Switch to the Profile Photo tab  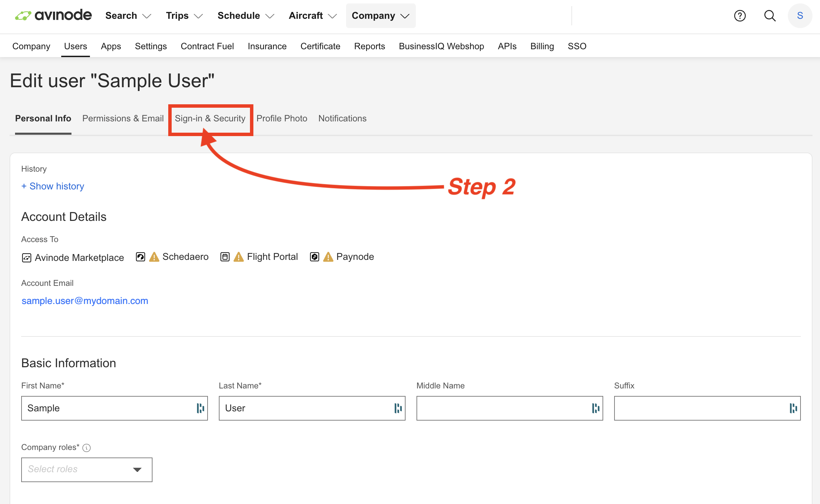pos(282,118)
